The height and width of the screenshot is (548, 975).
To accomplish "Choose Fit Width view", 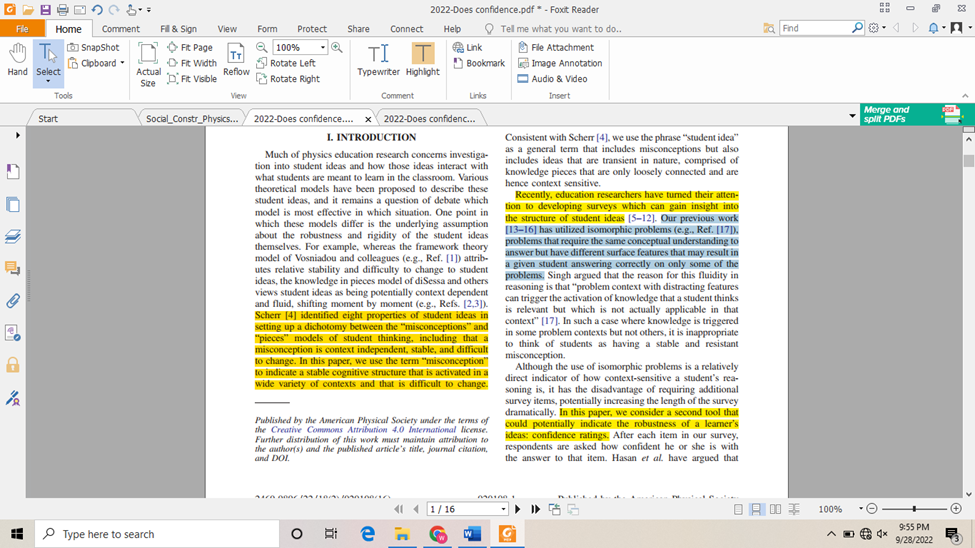I will (x=192, y=63).
